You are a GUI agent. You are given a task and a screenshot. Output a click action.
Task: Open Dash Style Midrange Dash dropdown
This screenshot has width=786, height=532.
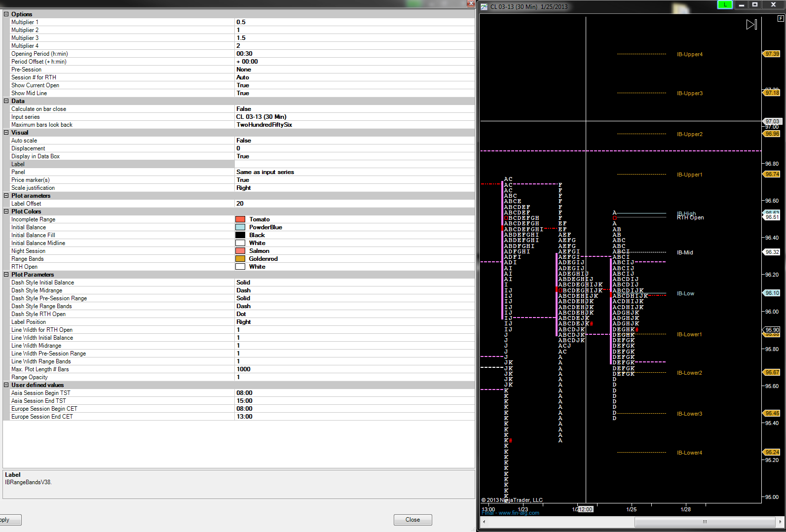(354, 290)
